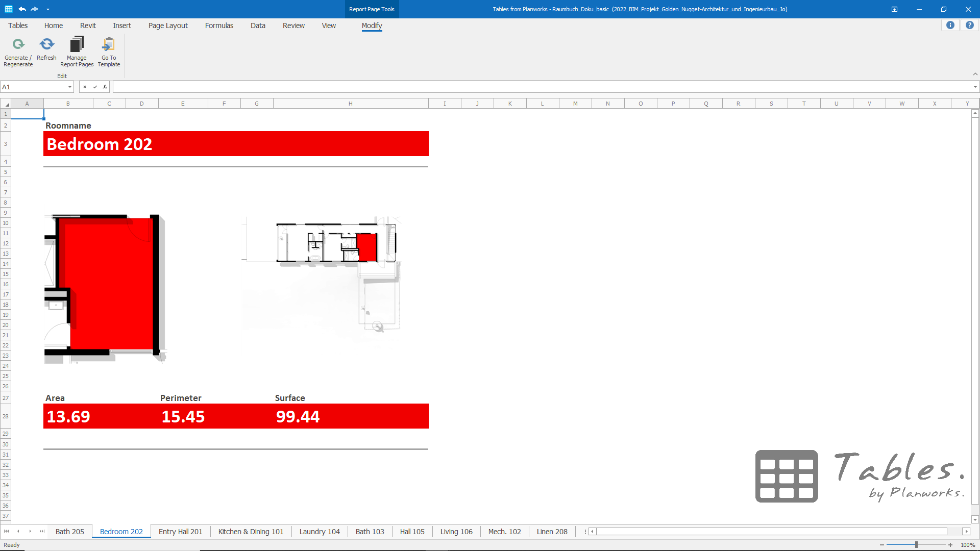Click the Generate / Regenerate icon
Viewport: 980px width, 551px height.
tap(18, 45)
